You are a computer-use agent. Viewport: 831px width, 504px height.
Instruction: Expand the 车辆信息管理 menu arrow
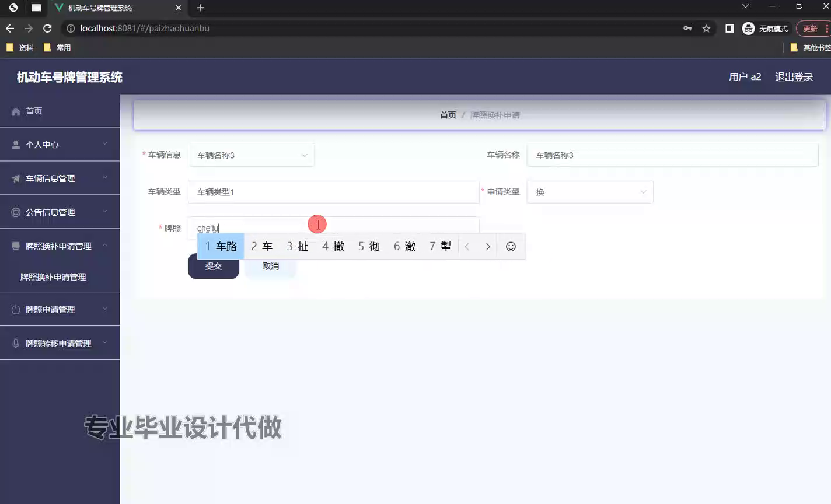[105, 177]
